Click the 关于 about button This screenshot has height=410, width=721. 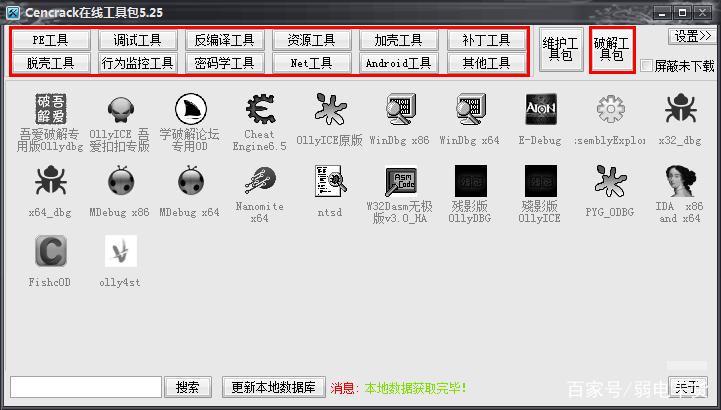point(687,387)
